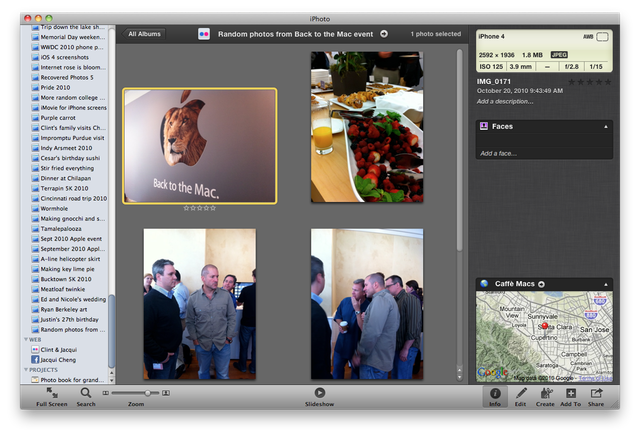The height and width of the screenshot is (437, 640).
Task: Go back to All Albums
Action: pos(144,34)
